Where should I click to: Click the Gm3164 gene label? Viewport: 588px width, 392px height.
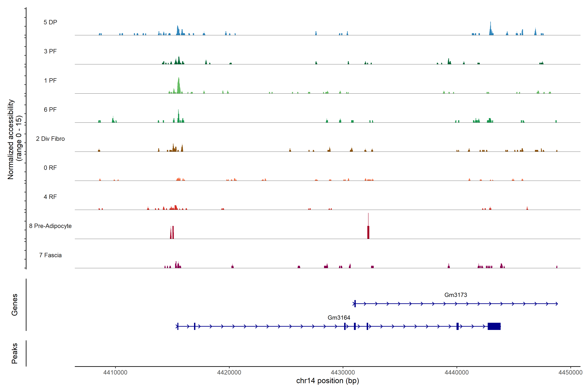coord(339,318)
